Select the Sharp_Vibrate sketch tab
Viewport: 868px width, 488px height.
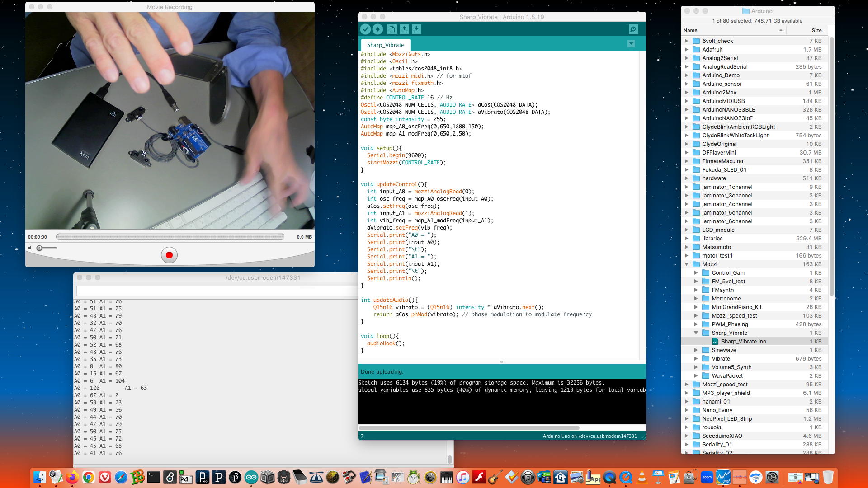(386, 45)
